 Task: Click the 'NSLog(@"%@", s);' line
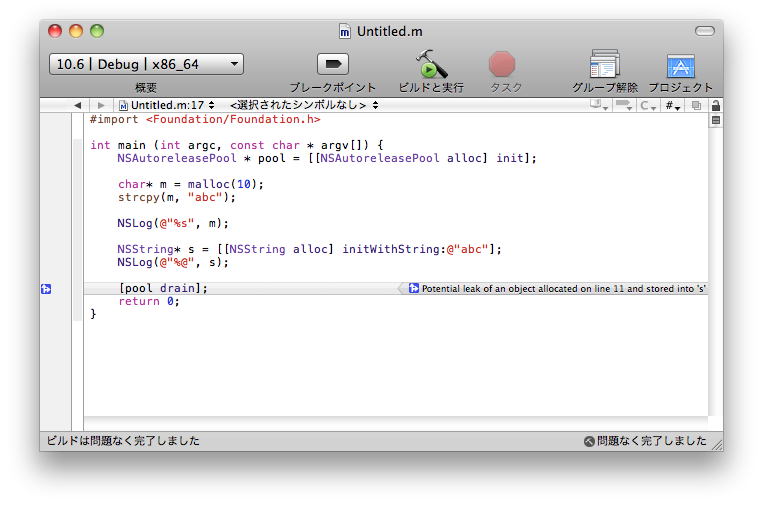(x=173, y=262)
